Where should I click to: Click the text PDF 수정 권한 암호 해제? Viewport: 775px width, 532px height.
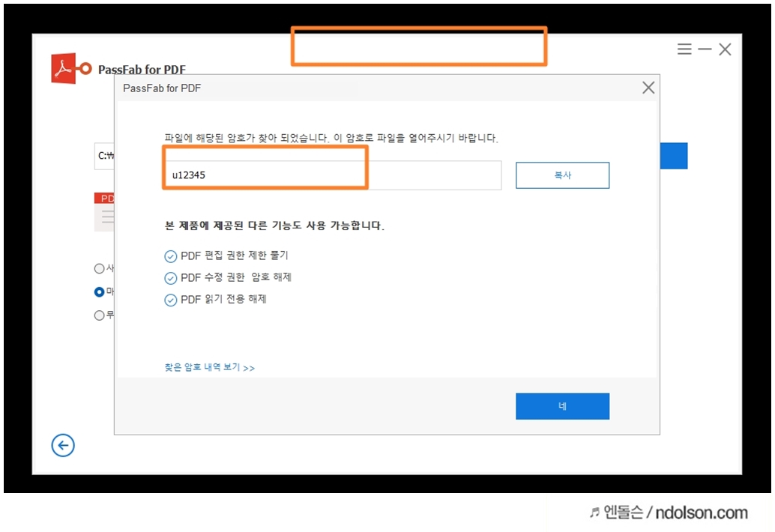tap(236, 277)
